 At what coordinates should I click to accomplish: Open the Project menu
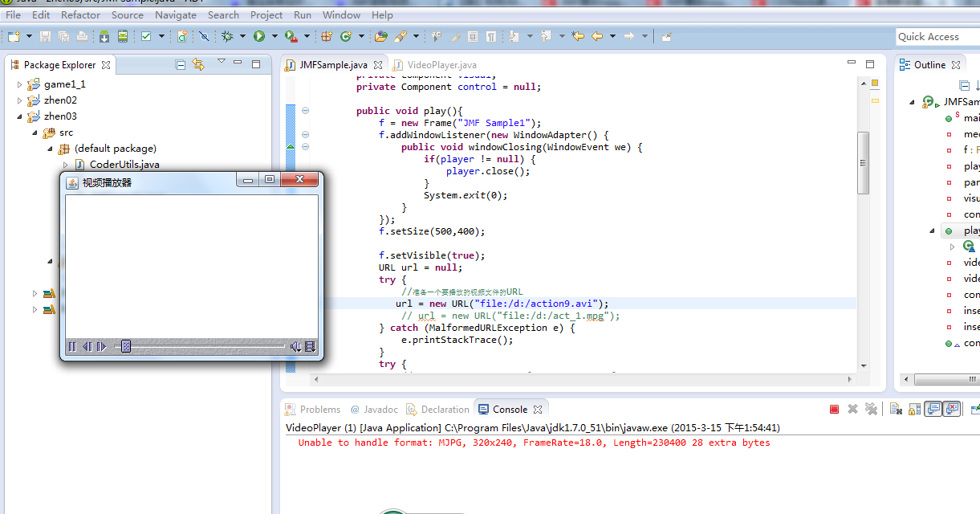point(266,14)
